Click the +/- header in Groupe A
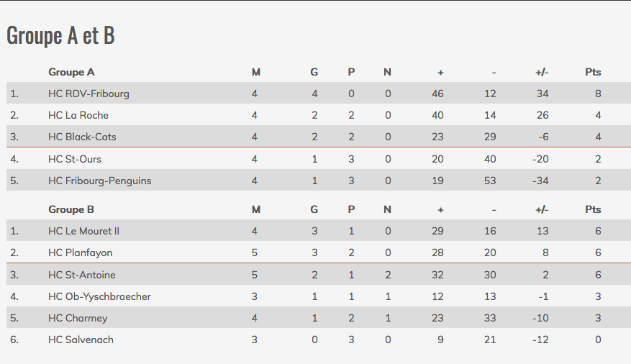 (x=542, y=73)
